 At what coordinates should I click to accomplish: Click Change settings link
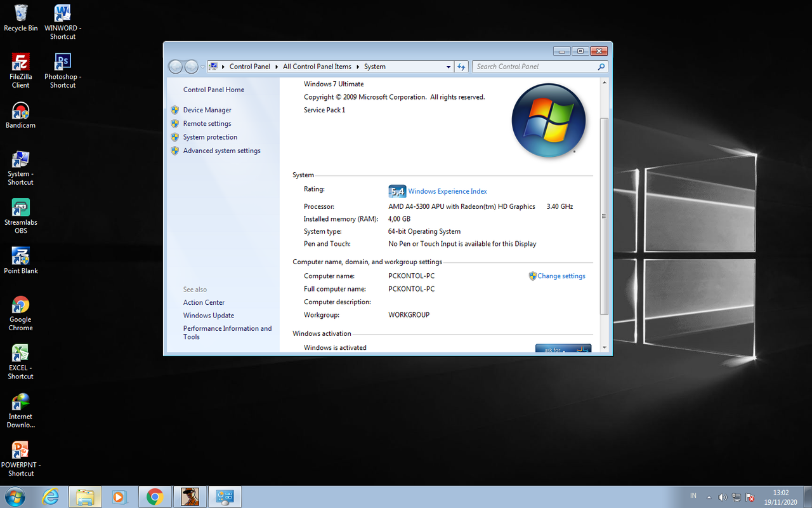tap(561, 276)
